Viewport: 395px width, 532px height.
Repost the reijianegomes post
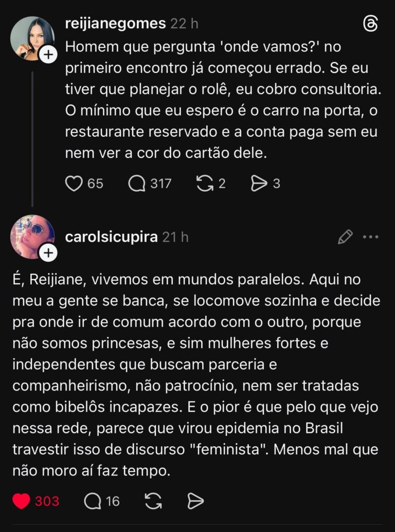click(205, 184)
